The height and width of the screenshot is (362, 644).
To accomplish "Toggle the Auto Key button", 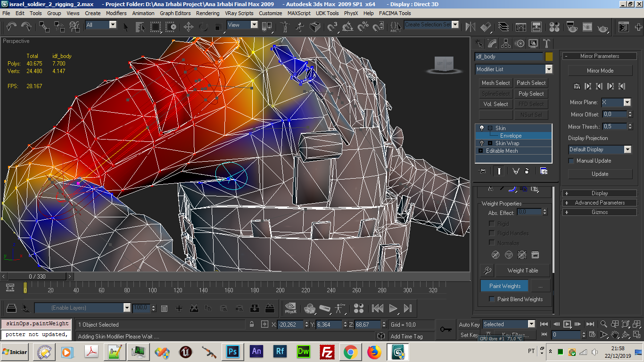I will click(x=469, y=324).
